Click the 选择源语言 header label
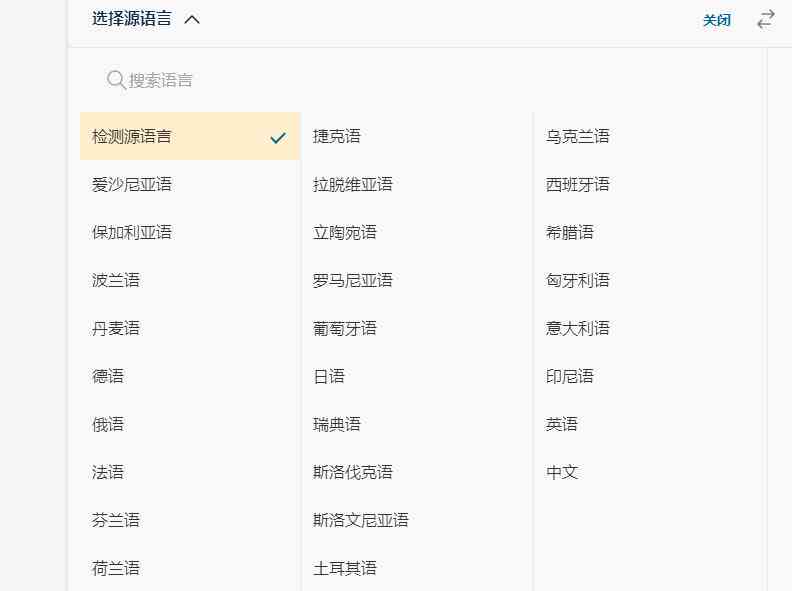 coord(131,19)
